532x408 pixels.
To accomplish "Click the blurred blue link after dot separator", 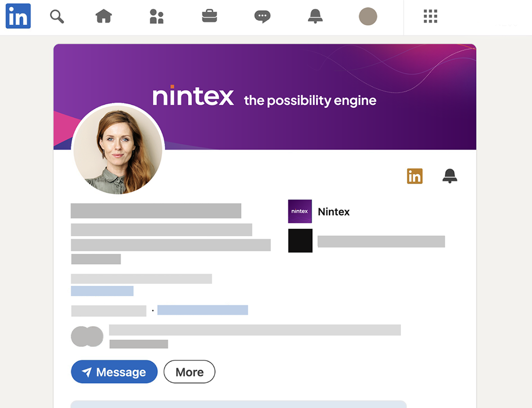I will [202, 310].
